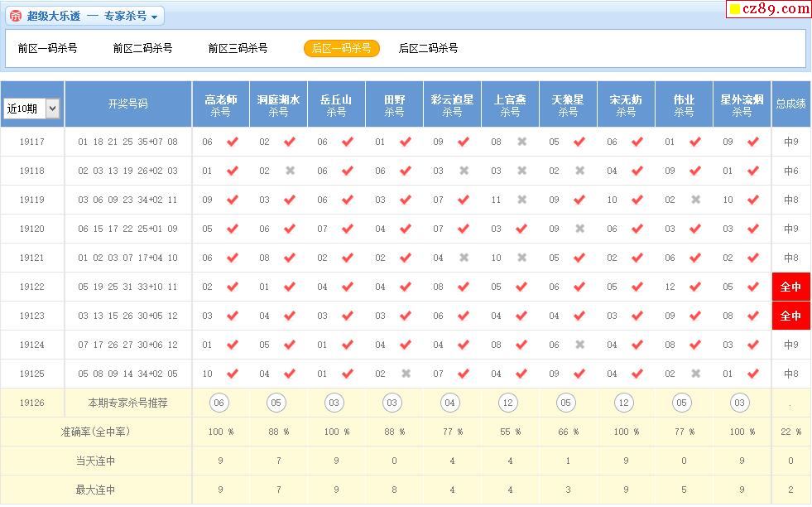This screenshot has width=812, height=507.
Task: Click the gray cross in 上官燕 column, row 19117
Action: pyautogui.click(x=522, y=142)
